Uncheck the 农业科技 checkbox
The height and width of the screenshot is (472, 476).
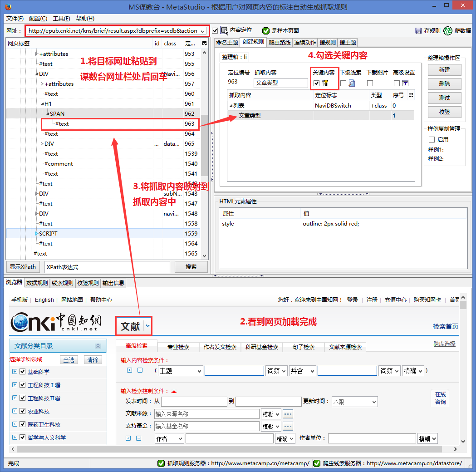coord(23,411)
